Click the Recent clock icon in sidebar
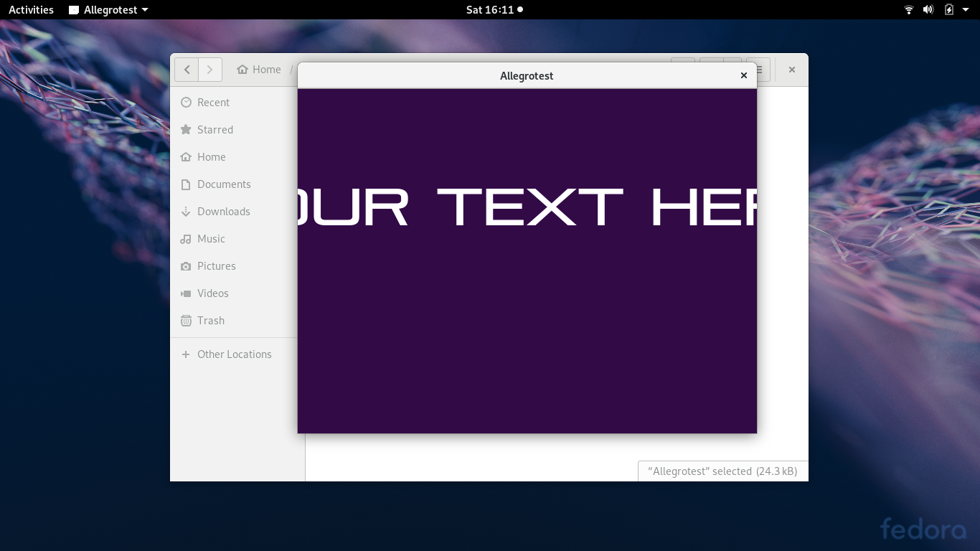The image size is (980, 551). coord(186,103)
